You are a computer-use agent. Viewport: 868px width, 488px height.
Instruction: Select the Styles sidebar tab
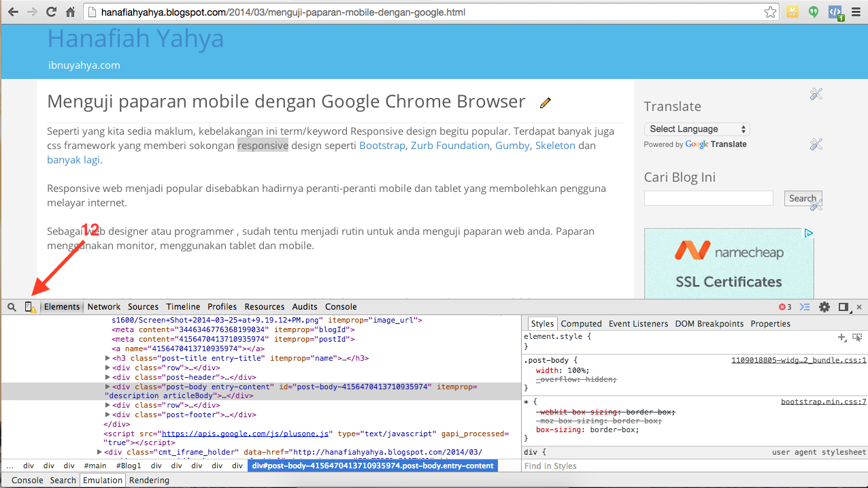542,324
